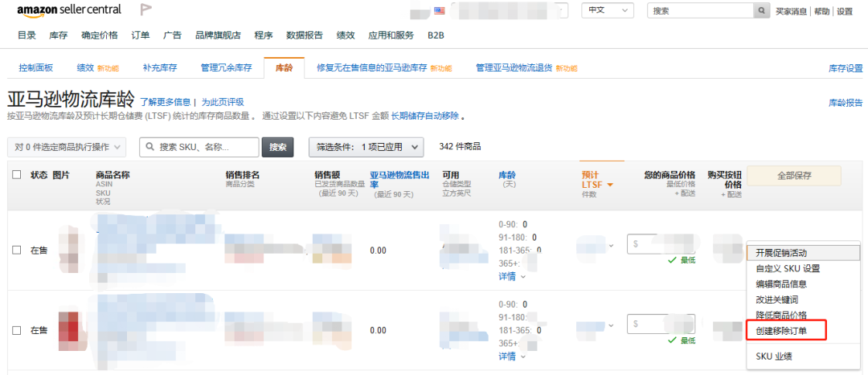Switch to the 绩效 新功能 tab
The height and width of the screenshot is (375, 868).
[98, 68]
